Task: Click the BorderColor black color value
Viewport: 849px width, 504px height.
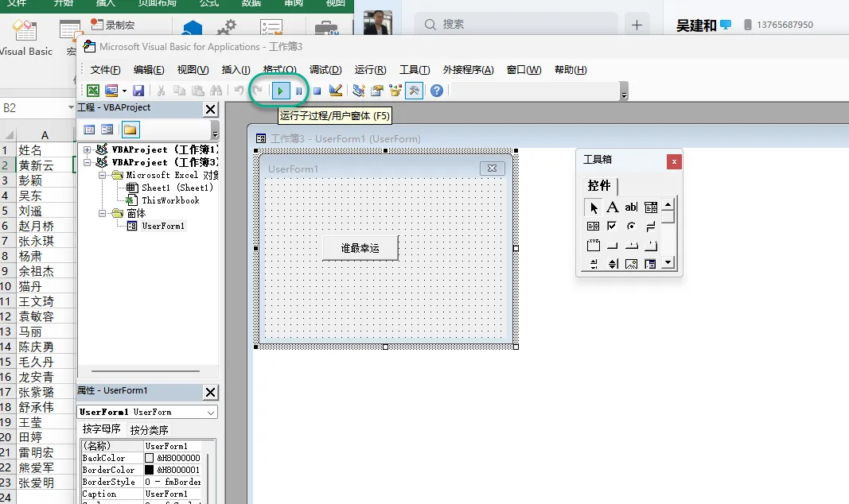Action: pos(173,470)
